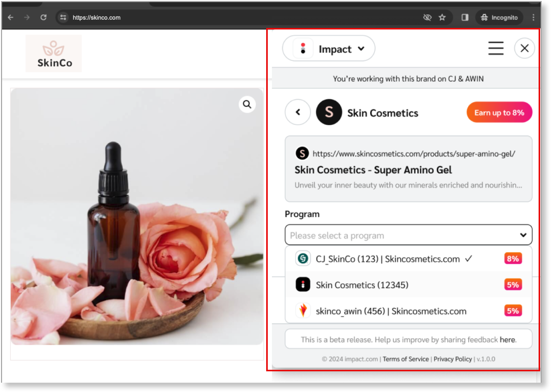Toggle the browser side panel icon
The height and width of the screenshot is (392, 551).
465,17
